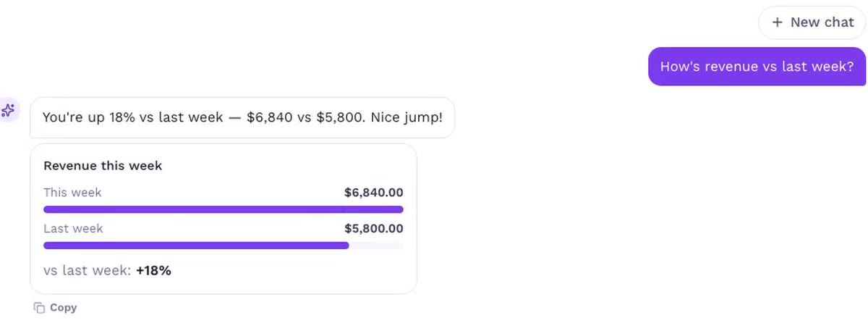The width and height of the screenshot is (868, 323).
Task: Click the Copy text label
Action: click(63, 308)
